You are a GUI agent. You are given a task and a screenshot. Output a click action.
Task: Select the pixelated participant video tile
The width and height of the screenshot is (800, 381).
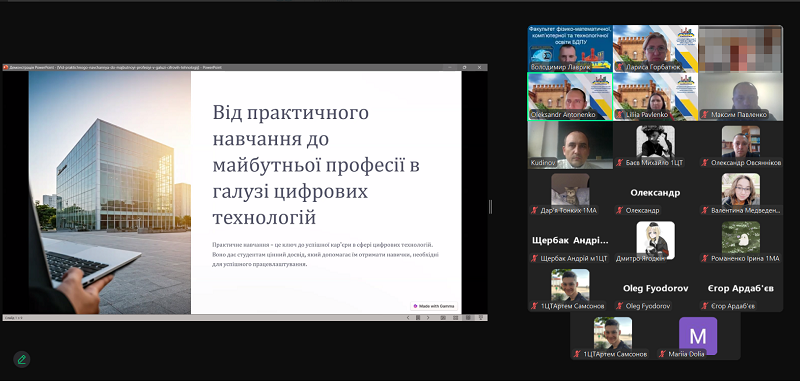click(x=740, y=48)
